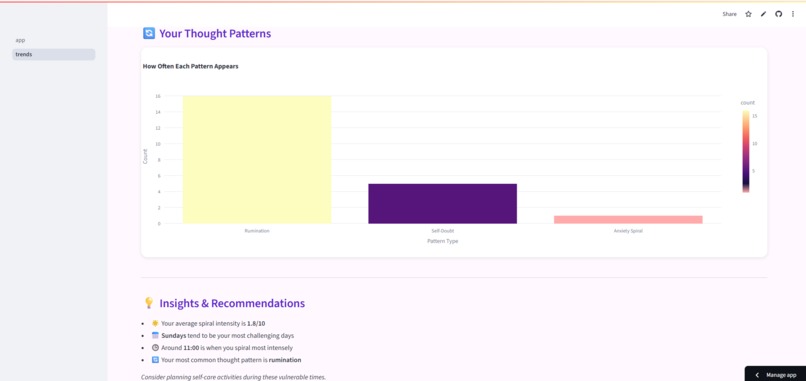
Task: Expand the Manage app chevron arrow
Action: pyautogui.click(x=758, y=375)
